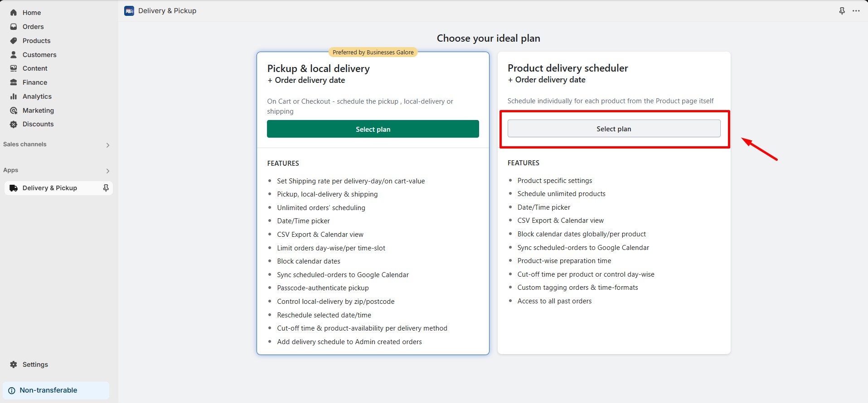This screenshot has width=868, height=403.
Task: Open Delivery & Pickup app in sidebar
Action: point(50,188)
